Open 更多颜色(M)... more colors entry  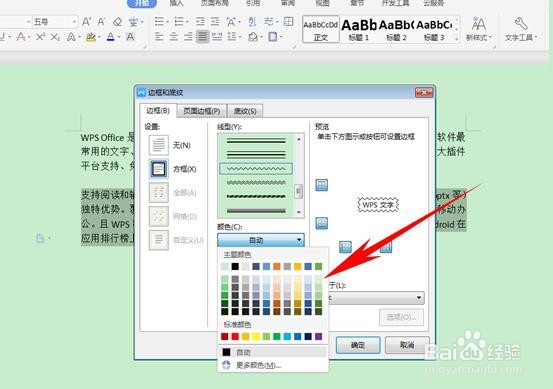[272, 365]
